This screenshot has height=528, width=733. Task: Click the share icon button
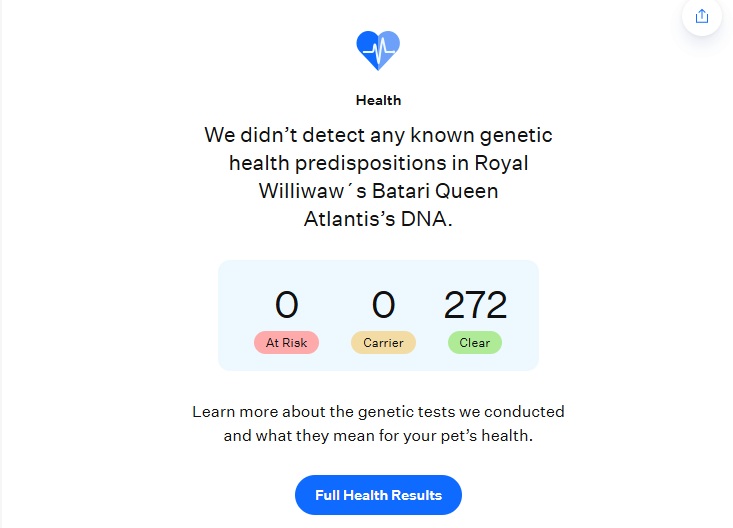click(x=701, y=16)
